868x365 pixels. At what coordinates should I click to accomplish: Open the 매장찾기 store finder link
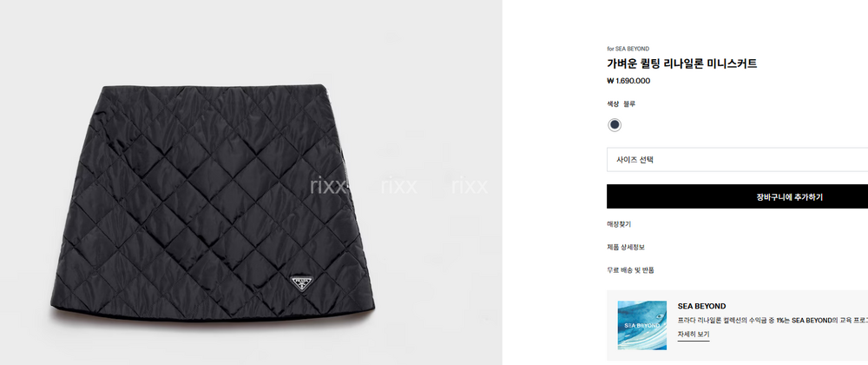pyautogui.click(x=619, y=224)
